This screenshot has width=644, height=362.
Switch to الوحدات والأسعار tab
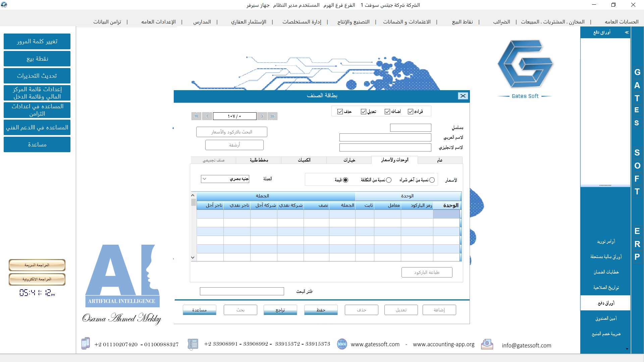point(394,160)
